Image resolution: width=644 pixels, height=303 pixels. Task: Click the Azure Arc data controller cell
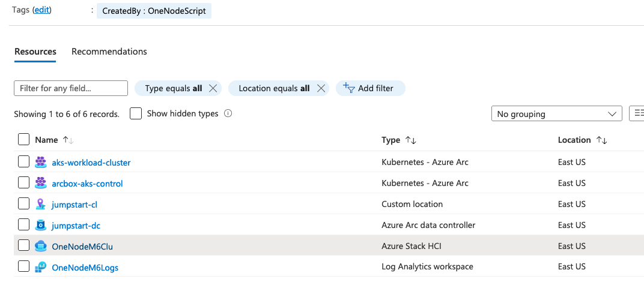pyautogui.click(x=428, y=225)
